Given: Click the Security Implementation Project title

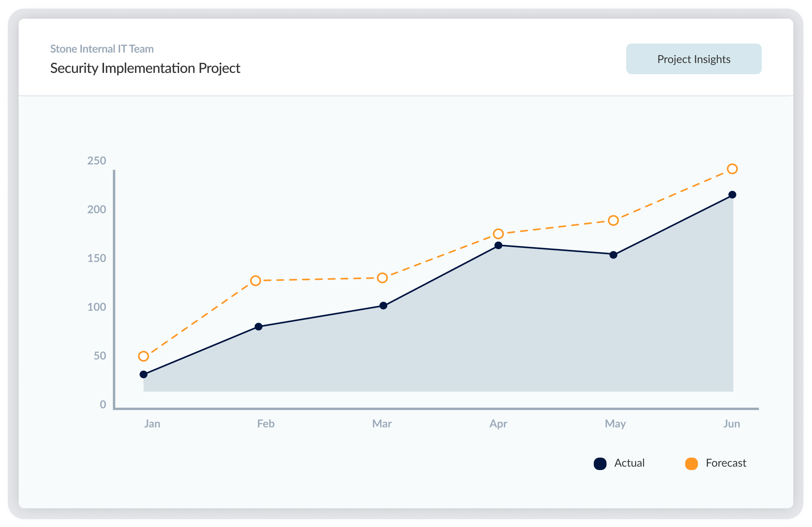Looking at the screenshot, I should pos(145,68).
